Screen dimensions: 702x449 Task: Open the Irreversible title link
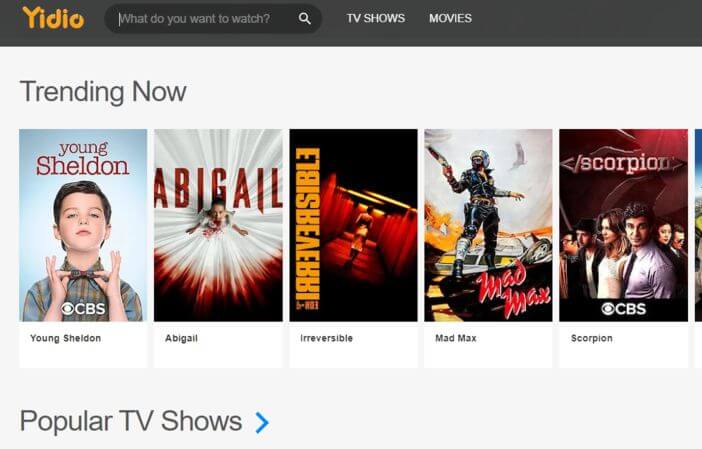[326, 338]
